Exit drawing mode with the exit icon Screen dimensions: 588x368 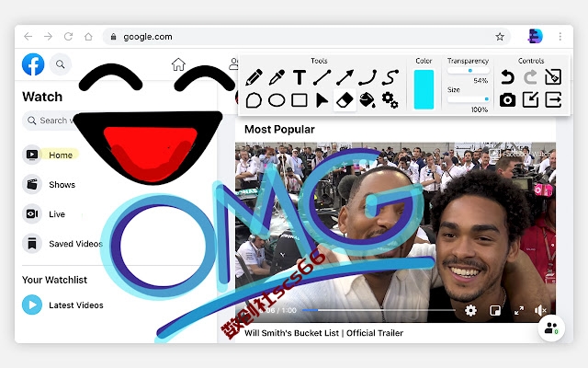click(553, 100)
